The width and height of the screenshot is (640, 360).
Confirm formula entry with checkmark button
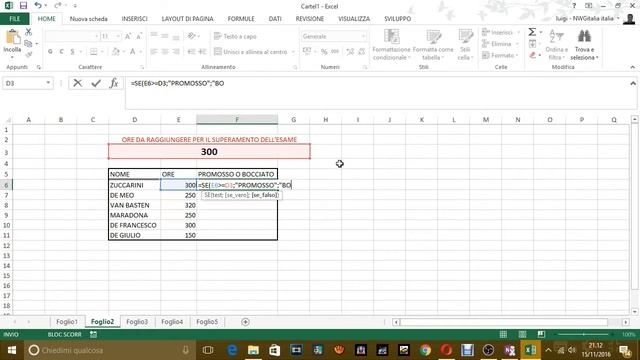pos(96,83)
